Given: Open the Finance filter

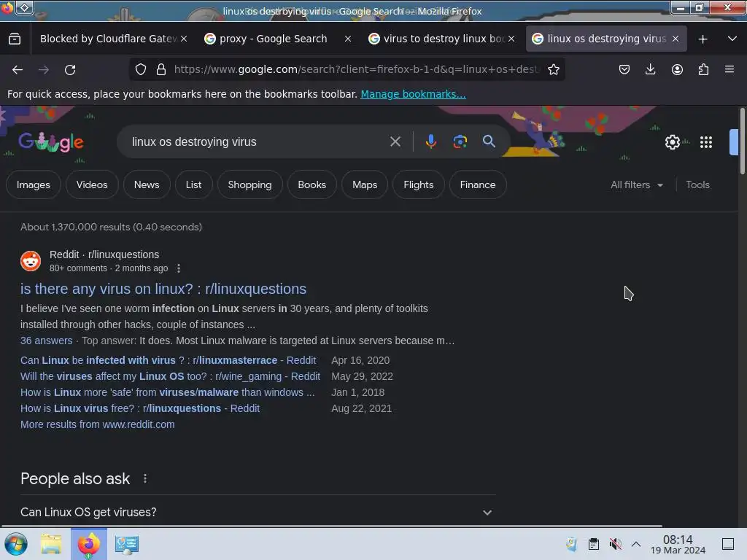Looking at the screenshot, I should [x=478, y=184].
